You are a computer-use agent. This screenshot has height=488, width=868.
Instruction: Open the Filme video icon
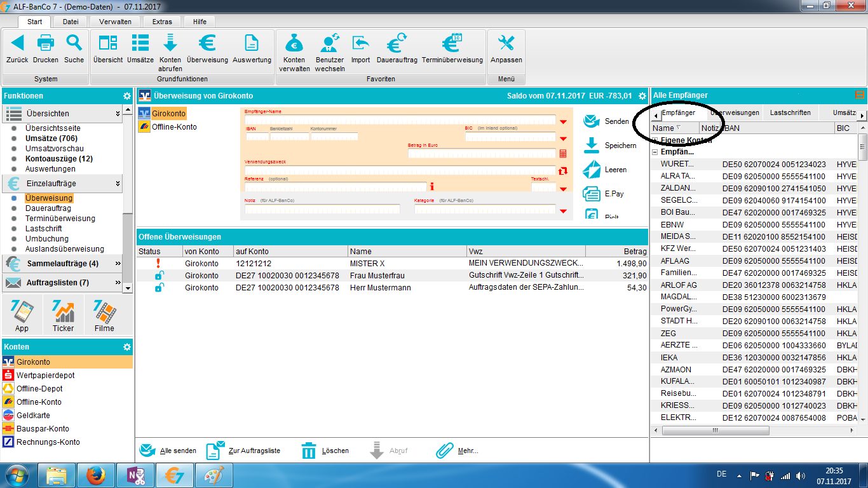[x=104, y=312]
